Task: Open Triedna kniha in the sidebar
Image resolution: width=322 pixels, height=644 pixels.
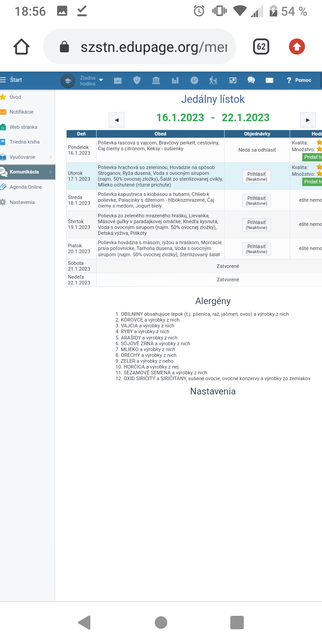Action: pos(25,142)
